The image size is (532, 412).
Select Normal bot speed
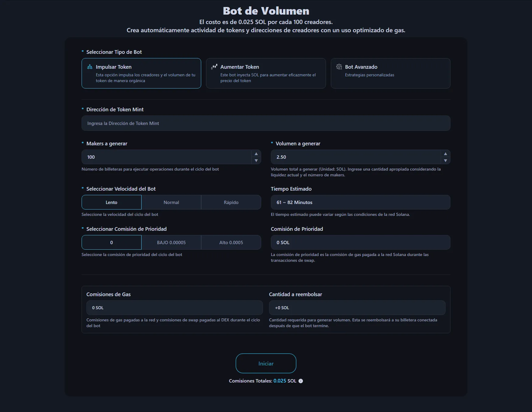pos(171,203)
